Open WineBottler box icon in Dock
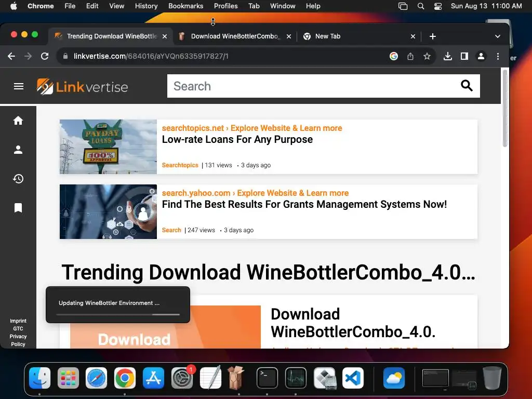 236,378
